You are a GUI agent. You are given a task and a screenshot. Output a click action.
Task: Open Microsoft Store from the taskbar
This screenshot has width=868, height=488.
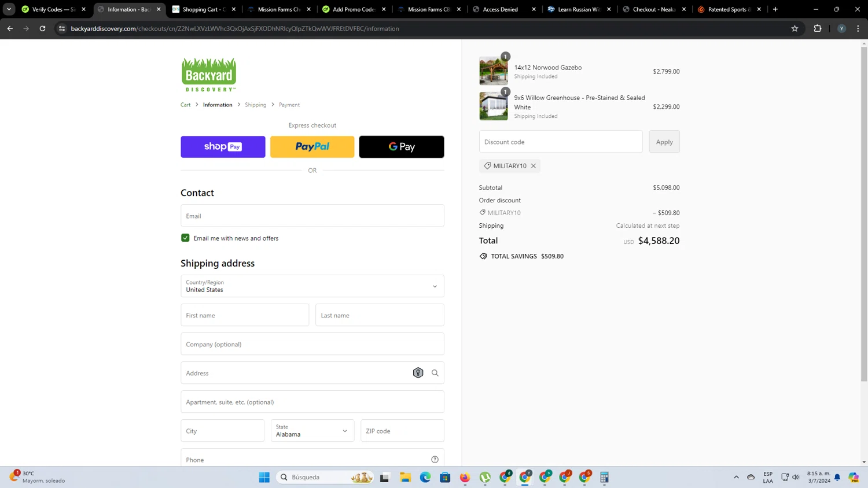[445, 477]
